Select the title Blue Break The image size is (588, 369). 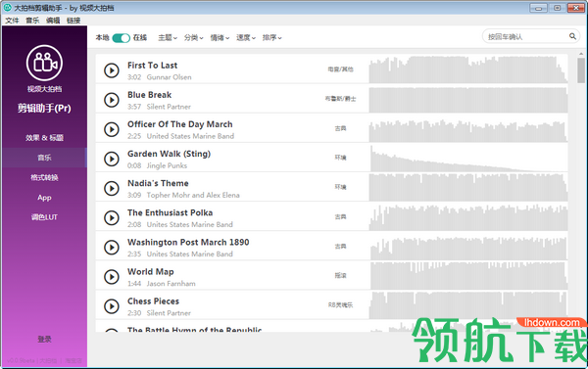(x=149, y=95)
